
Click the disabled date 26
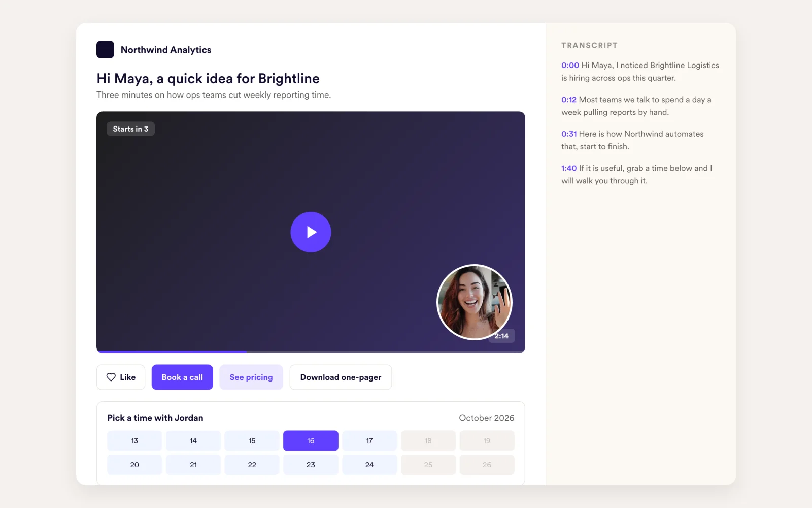487,465
